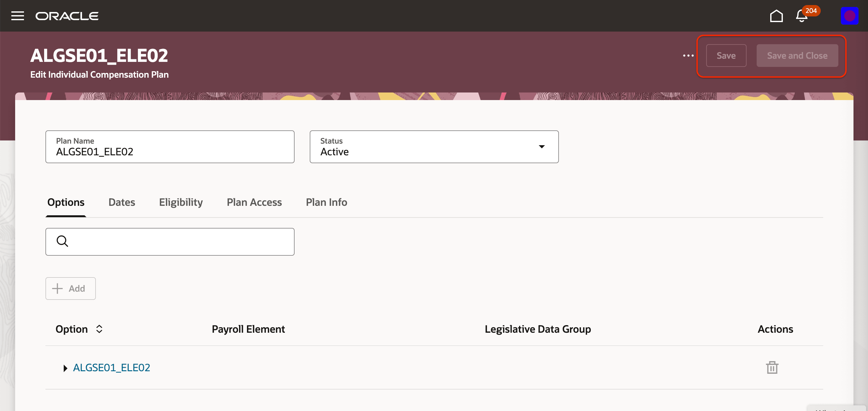Click the Oracle logo
This screenshot has height=411, width=868.
pyautogui.click(x=66, y=16)
